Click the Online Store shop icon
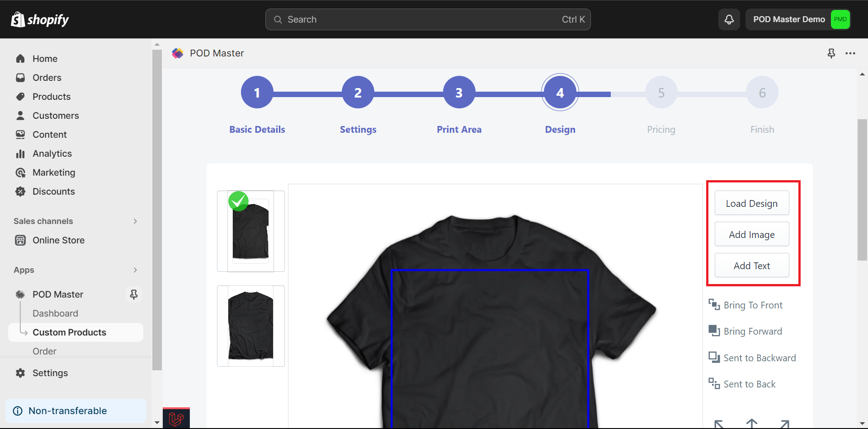The width and height of the screenshot is (868, 429). (20, 240)
